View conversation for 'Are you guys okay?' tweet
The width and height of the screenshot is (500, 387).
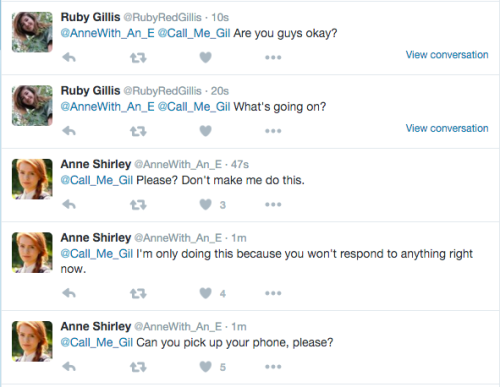(447, 55)
